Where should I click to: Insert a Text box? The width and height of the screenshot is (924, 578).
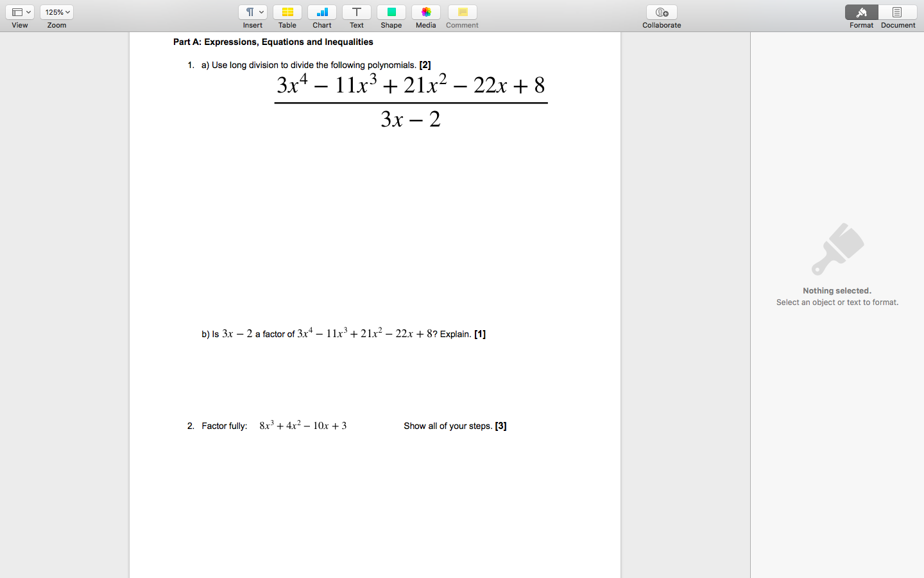point(357,12)
